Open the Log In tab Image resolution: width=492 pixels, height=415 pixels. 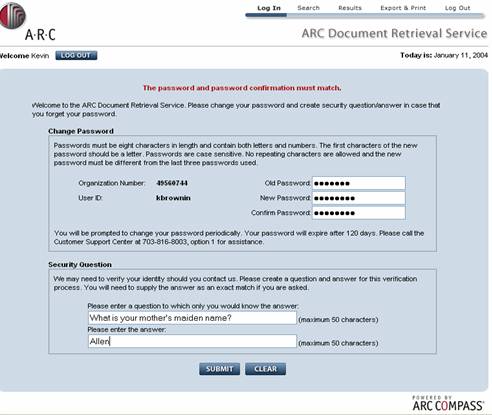tap(269, 8)
